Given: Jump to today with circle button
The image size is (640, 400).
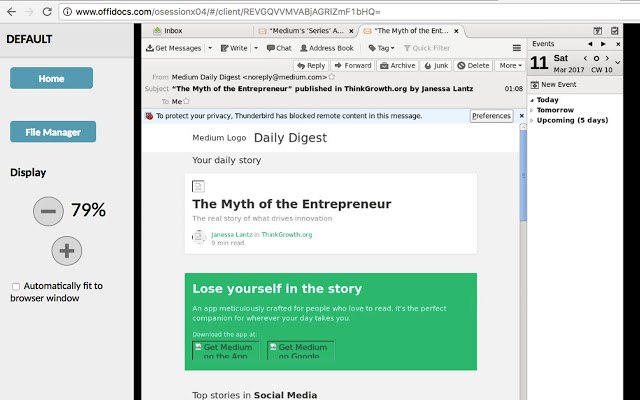Looking at the screenshot, I should (x=596, y=58).
